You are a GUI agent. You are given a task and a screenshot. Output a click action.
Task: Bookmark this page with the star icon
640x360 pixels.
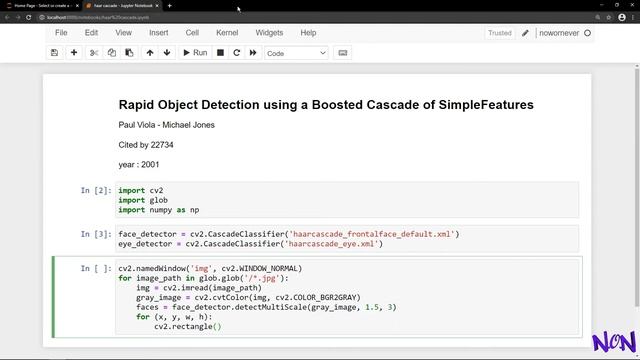(609, 18)
